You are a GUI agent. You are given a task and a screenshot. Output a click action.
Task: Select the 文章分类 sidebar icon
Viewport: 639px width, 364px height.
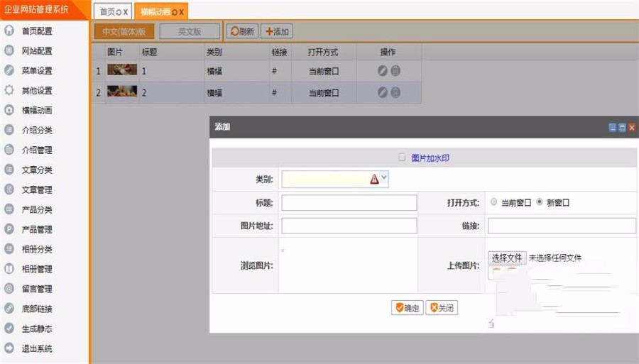9,170
